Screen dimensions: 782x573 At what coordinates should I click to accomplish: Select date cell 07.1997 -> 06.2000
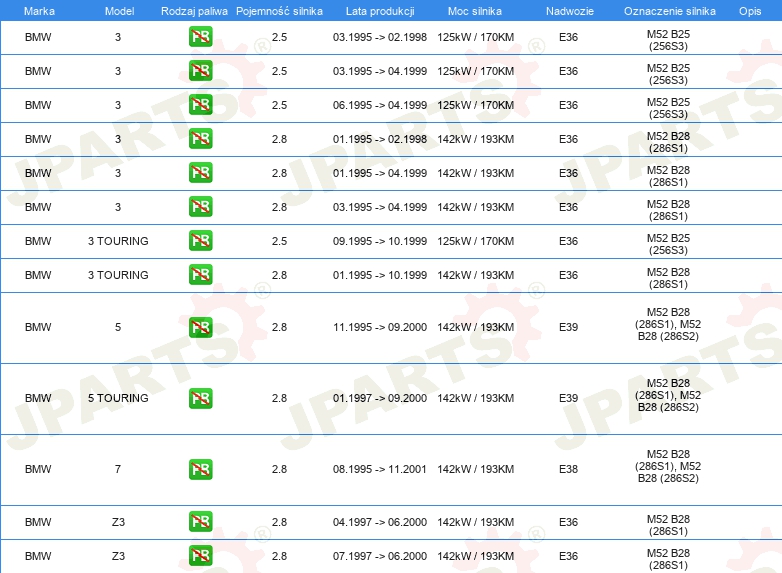point(380,556)
